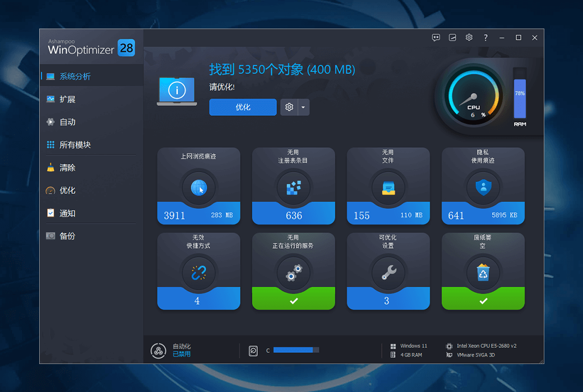Viewport: 583px width, 392px height.
Task: Open the 自动 sidebar section
Action: pyautogui.click(x=91, y=122)
